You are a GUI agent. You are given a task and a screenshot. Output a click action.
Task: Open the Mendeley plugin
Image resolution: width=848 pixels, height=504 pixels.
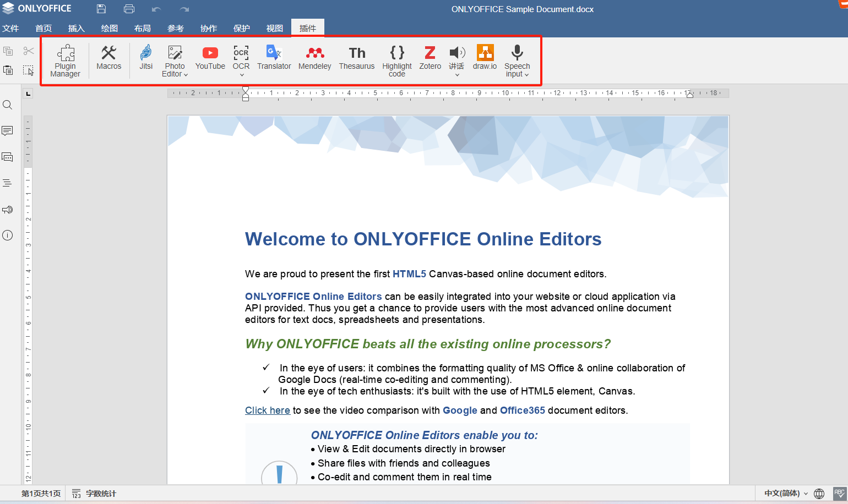315,57
